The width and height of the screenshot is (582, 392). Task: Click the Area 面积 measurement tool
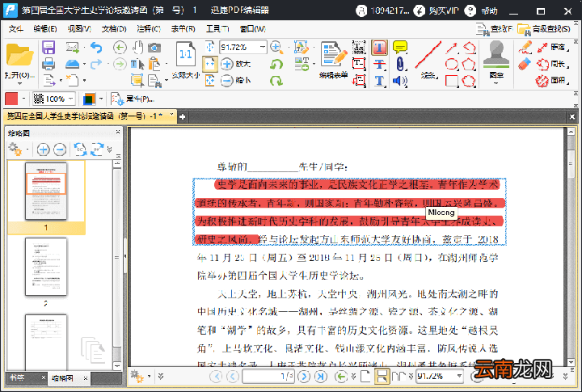pos(552,80)
